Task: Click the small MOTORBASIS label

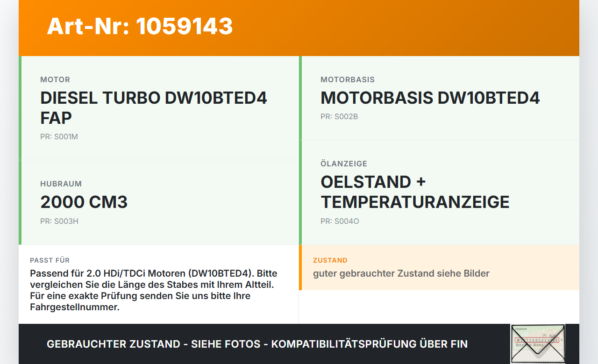Action: [x=348, y=80]
